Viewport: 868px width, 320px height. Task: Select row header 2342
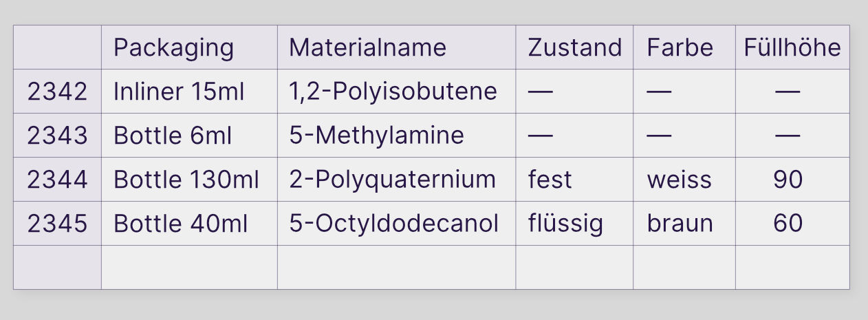[x=57, y=92]
